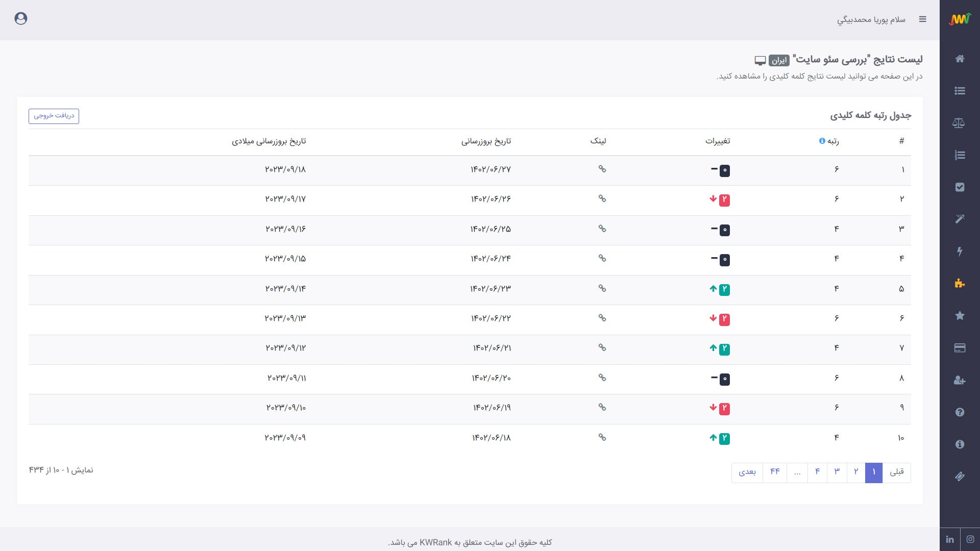The height and width of the screenshot is (551, 980).
Task: Click the numbered list sidebar icon
Action: [960, 155]
